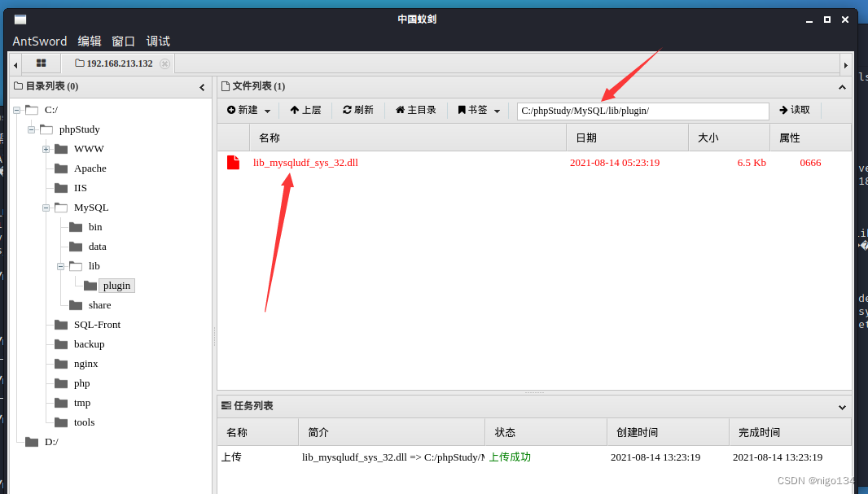This screenshot has height=494, width=868.
Task: Open the AntSword menu
Action: [40, 42]
